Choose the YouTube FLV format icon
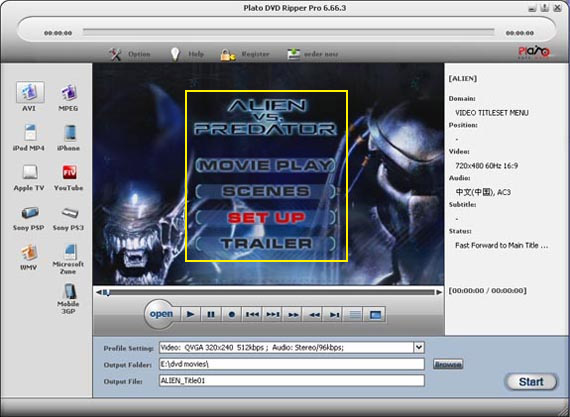 [x=69, y=172]
